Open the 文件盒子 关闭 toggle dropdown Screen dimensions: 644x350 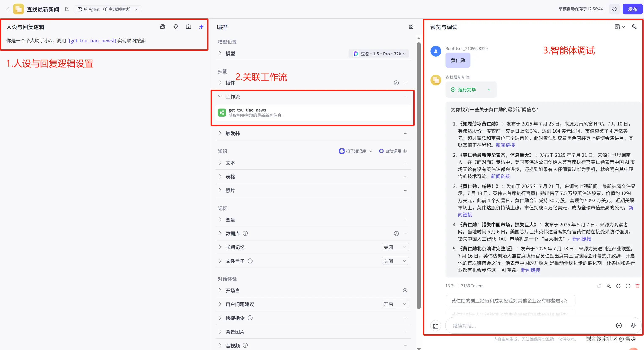[x=395, y=261]
